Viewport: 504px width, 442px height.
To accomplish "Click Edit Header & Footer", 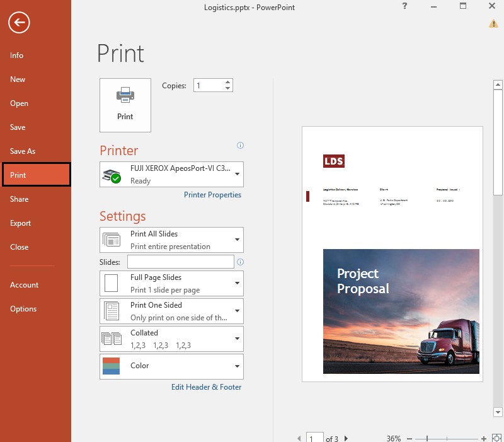I will (x=206, y=387).
